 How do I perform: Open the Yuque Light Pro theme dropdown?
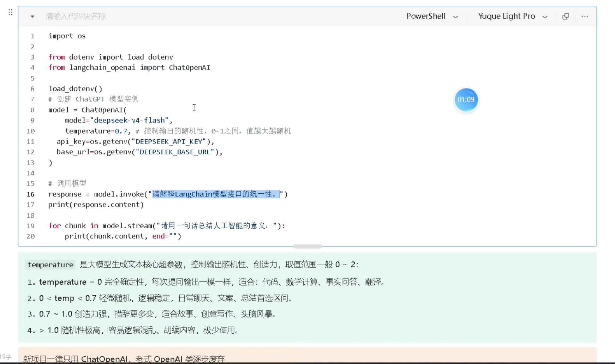pyautogui.click(x=513, y=16)
